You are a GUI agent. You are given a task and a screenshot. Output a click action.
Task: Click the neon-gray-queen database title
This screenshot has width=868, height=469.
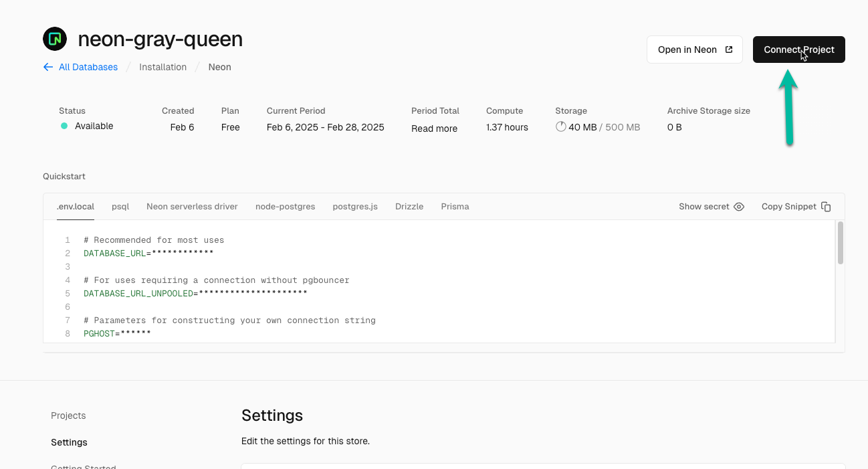click(160, 39)
